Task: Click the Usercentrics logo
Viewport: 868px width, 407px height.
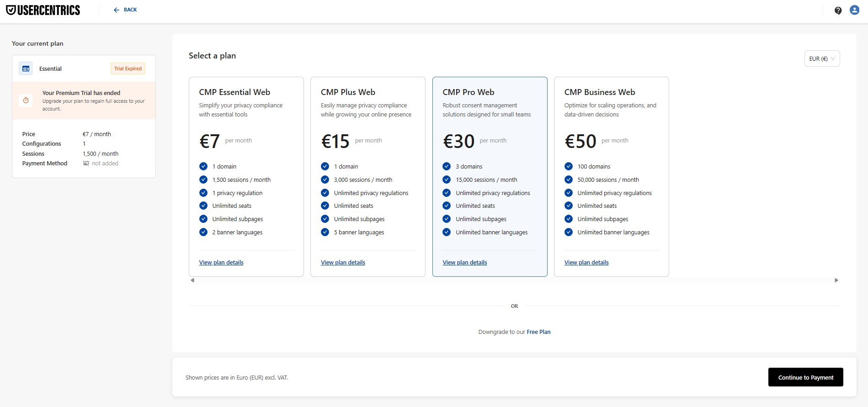Action: click(43, 10)
